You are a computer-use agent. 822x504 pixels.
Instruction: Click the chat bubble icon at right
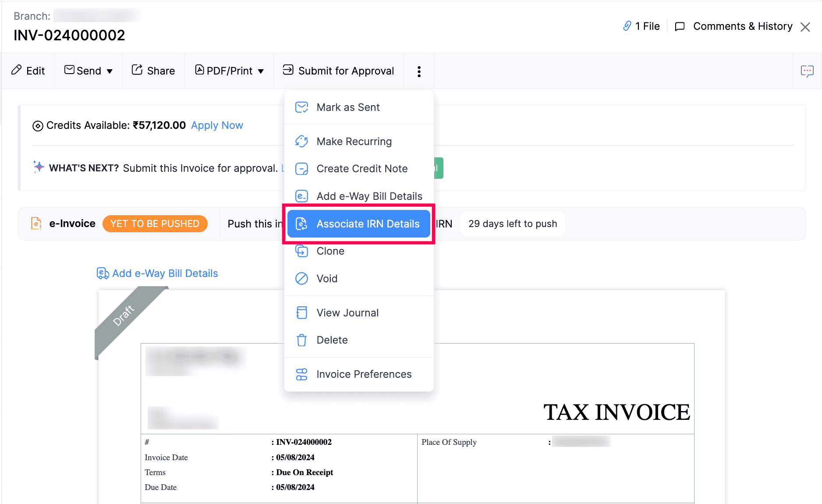coord(807,71)
